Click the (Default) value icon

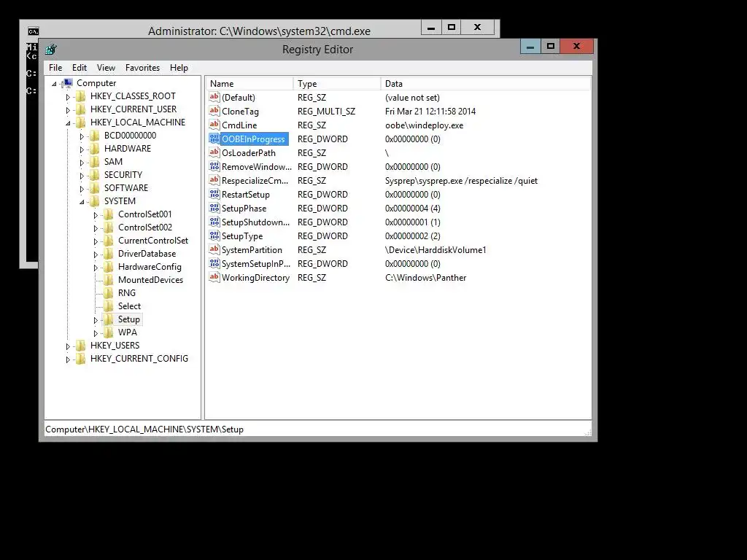214,97
